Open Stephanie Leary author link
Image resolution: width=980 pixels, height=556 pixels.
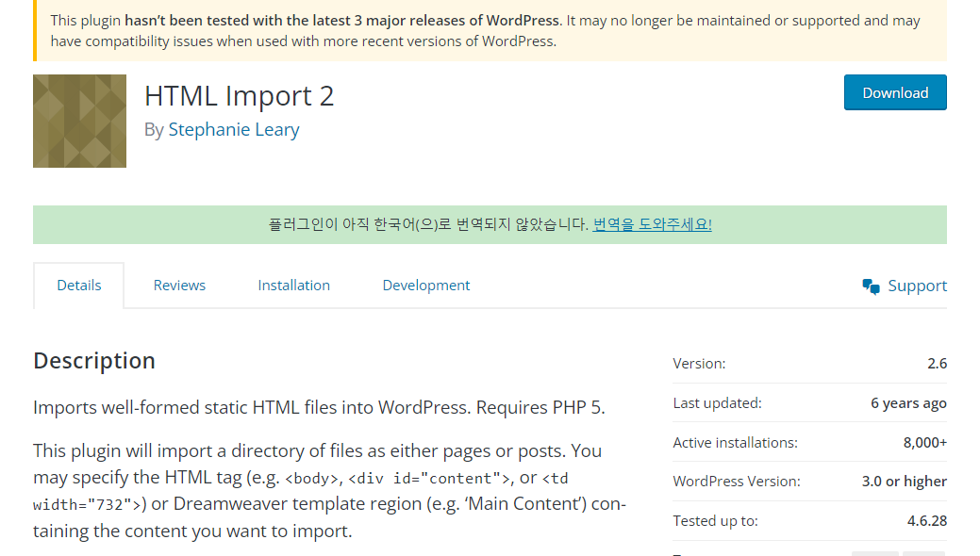(x=234, y=129)
